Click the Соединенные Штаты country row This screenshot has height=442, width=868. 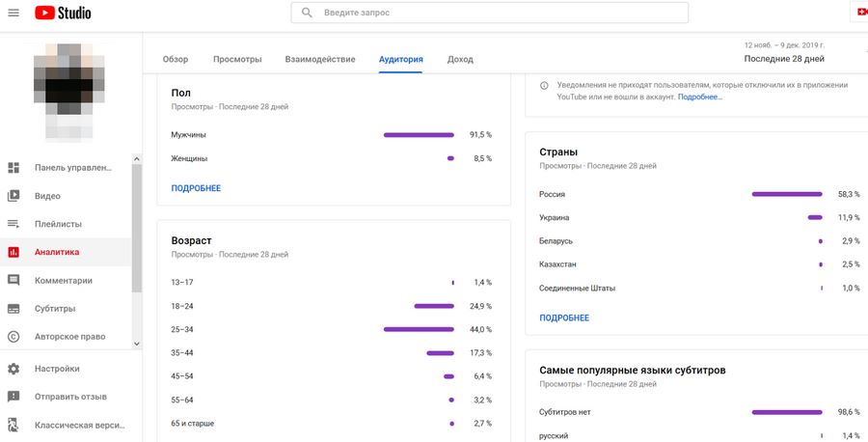[700, 288]
